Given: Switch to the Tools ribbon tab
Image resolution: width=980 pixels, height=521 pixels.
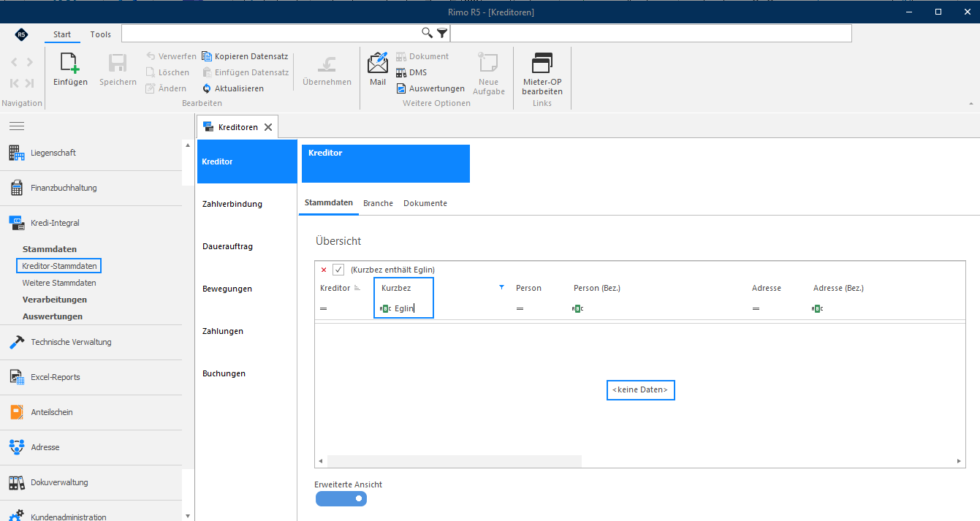Looking at the screenshot, I should point(101,34).
